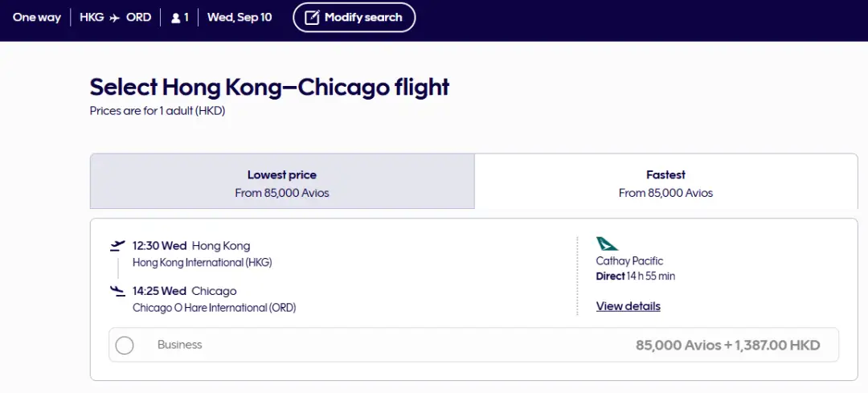Click the Wed, Sep 10 travel date
Image resolution: width=868 pixels, height=393 pixels.
coord(240,18)
